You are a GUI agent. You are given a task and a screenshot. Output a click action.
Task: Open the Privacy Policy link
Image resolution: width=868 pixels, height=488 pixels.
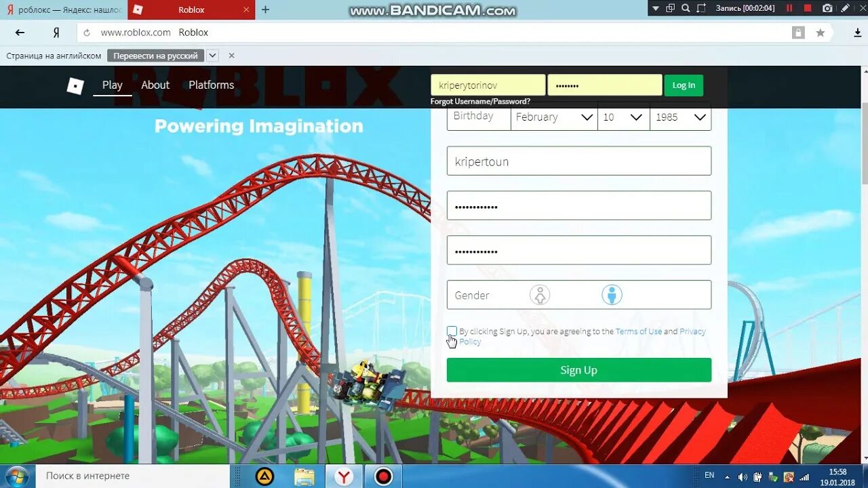pyautogui.click(x=692, y=331)
